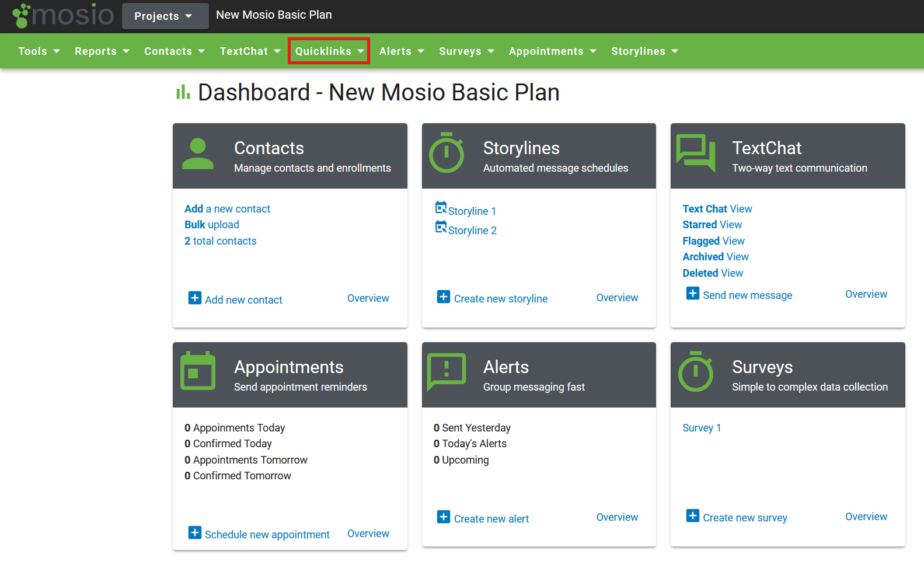This screenshot has width=924, height=564.
Task: Open the Survey 1 link
Action: tap(702, 428)
